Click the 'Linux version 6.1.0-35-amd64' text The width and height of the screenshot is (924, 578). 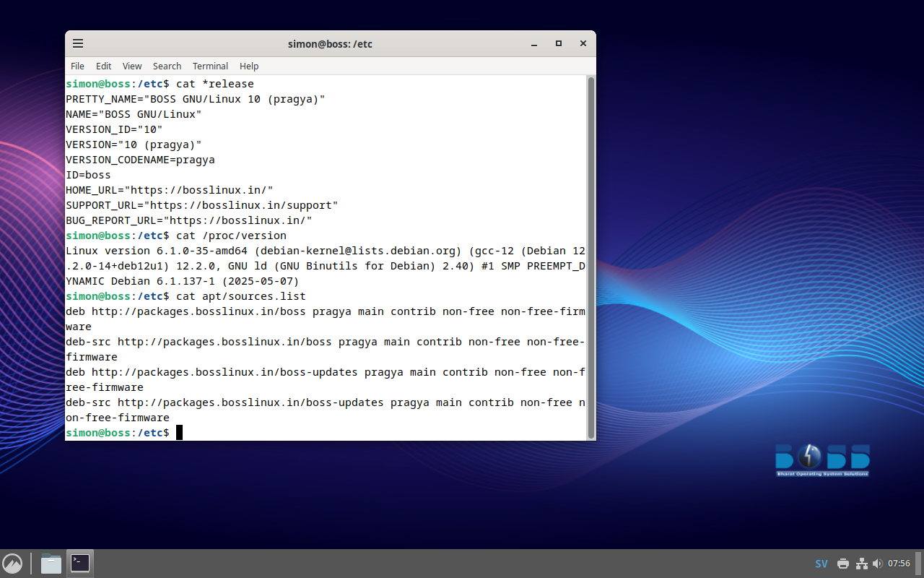coord(157,251)
